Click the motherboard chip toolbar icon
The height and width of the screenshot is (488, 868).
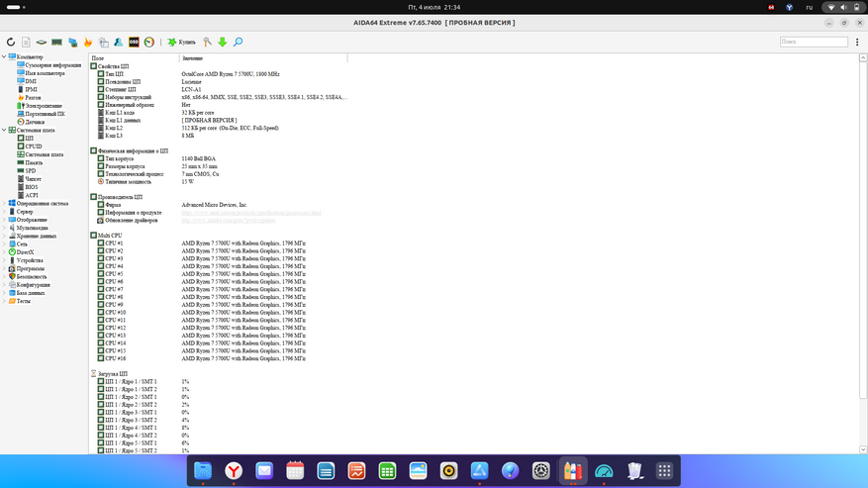pyautogui.click(x=42, y=43)
